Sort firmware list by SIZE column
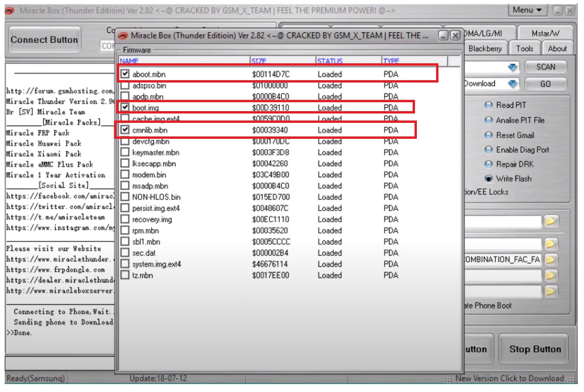The image size is (584, 392). pyautogui.click(x=283, y=61)
